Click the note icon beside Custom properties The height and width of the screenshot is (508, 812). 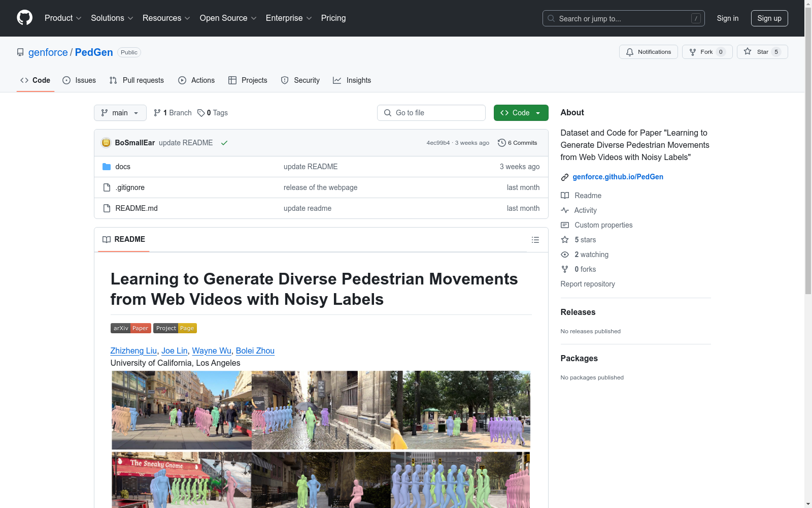click(x=565, y=225)
